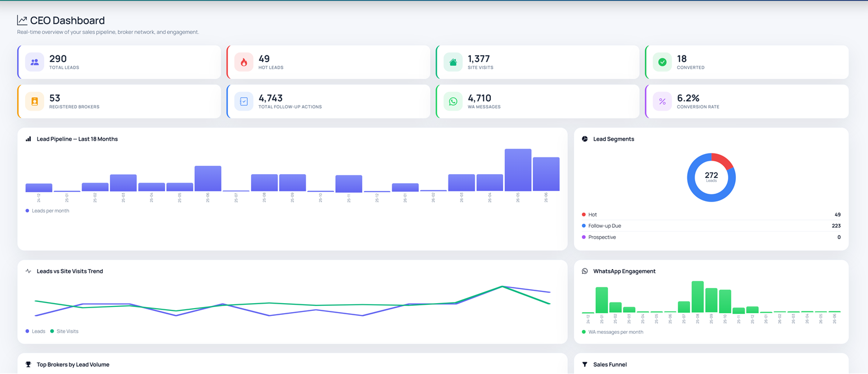This screenshot has width=868, height=374.
Task: Select the 6.2% conversion rate value
Action: 688,98
